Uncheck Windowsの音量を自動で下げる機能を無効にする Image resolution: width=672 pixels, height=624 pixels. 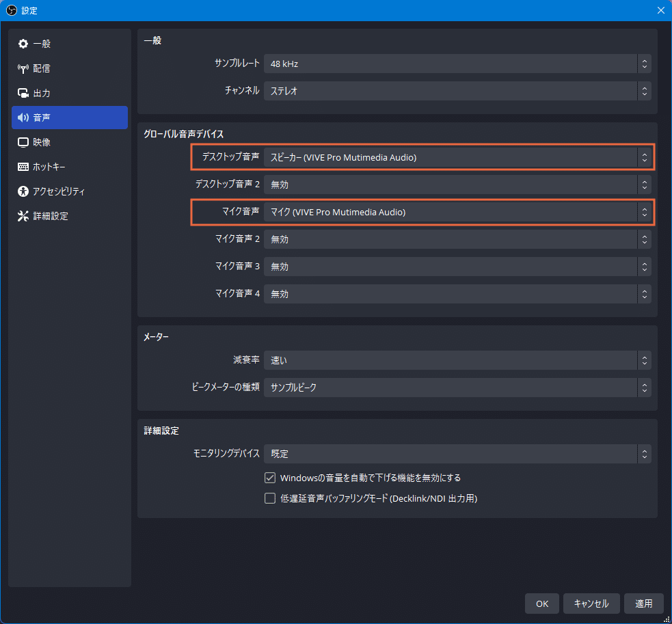[269, 478]
